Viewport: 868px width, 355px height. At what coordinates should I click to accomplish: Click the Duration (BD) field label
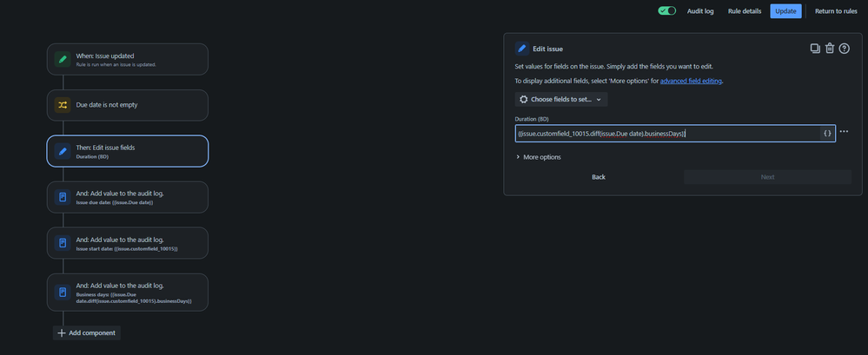coord(532,119)
